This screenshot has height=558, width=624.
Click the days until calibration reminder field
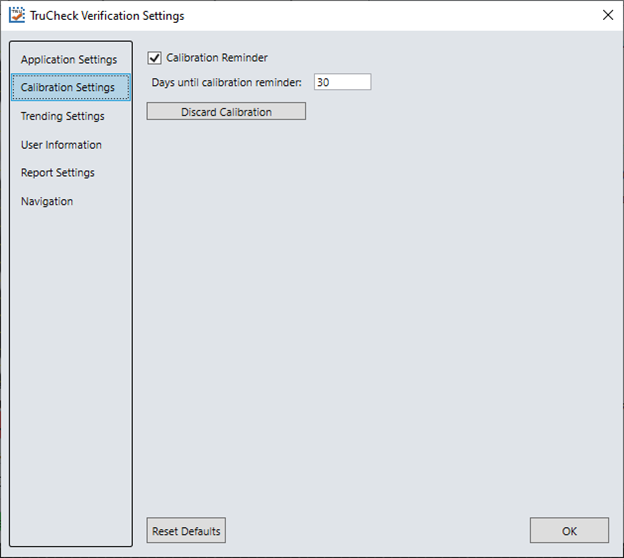click(x=341, y=82)
